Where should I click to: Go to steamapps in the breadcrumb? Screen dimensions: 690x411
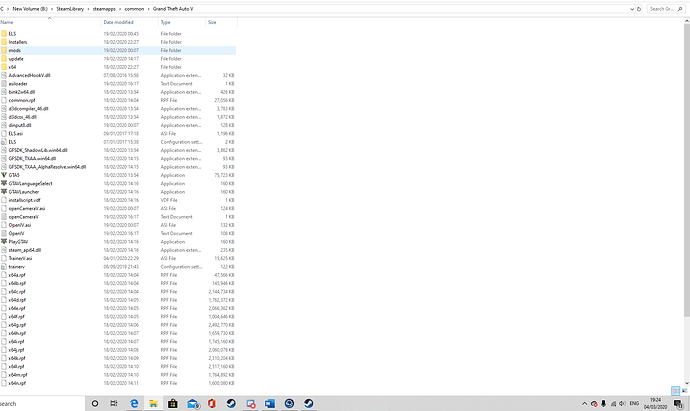(104, 9)
